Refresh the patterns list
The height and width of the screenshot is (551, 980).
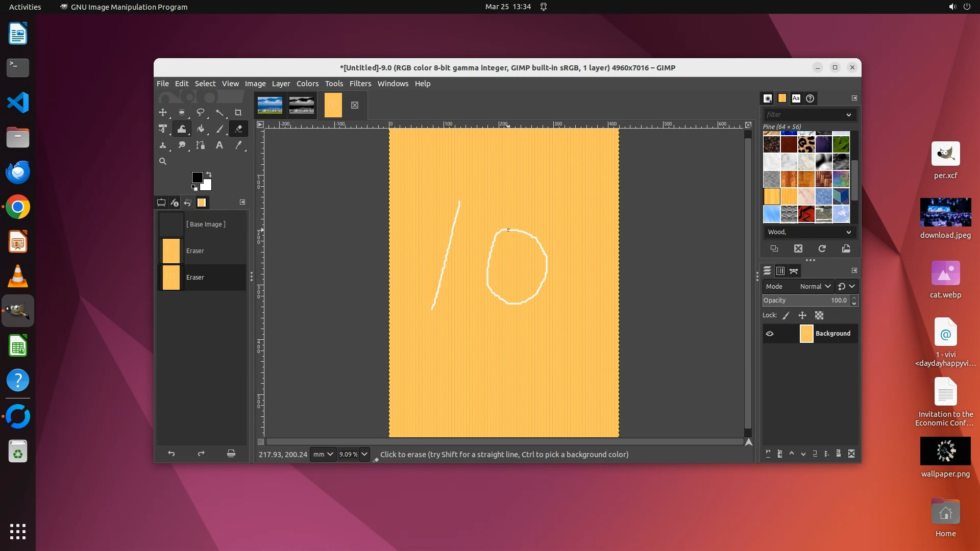pos(822,248)
